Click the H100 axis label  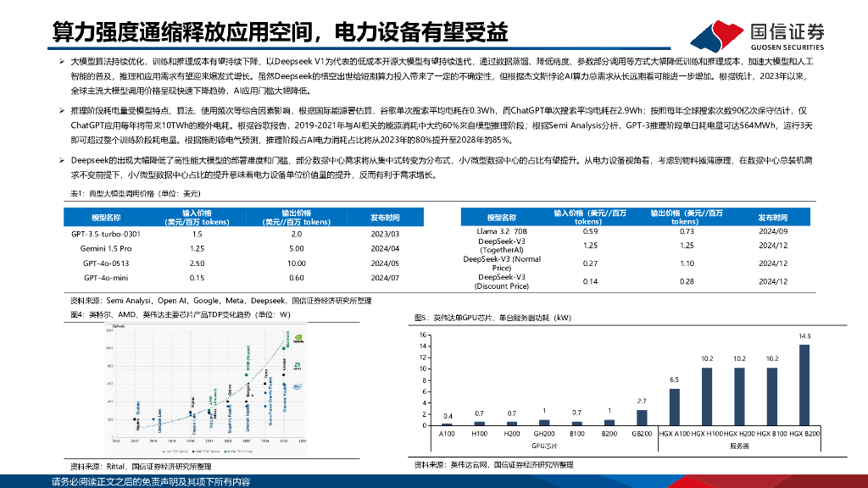480,434
